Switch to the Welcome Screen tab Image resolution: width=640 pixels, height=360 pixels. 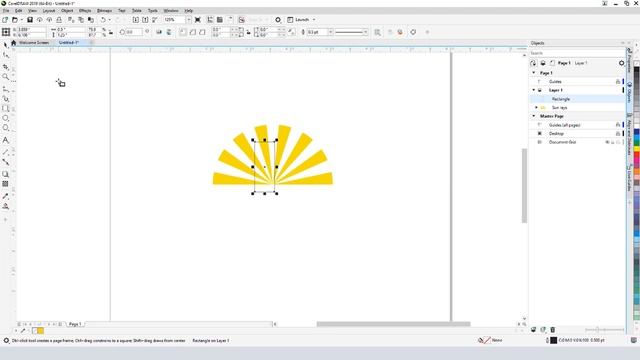[34, 42]
